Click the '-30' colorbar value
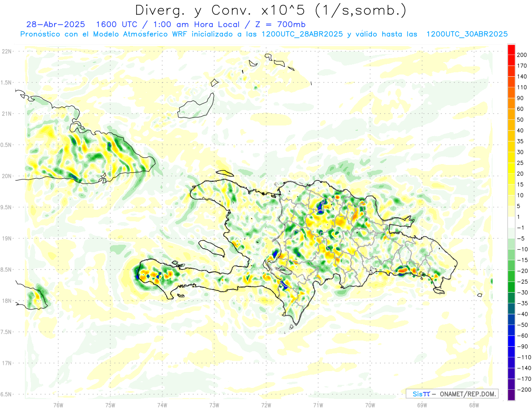This screenshot has height=411, width=532. [522, 292]
